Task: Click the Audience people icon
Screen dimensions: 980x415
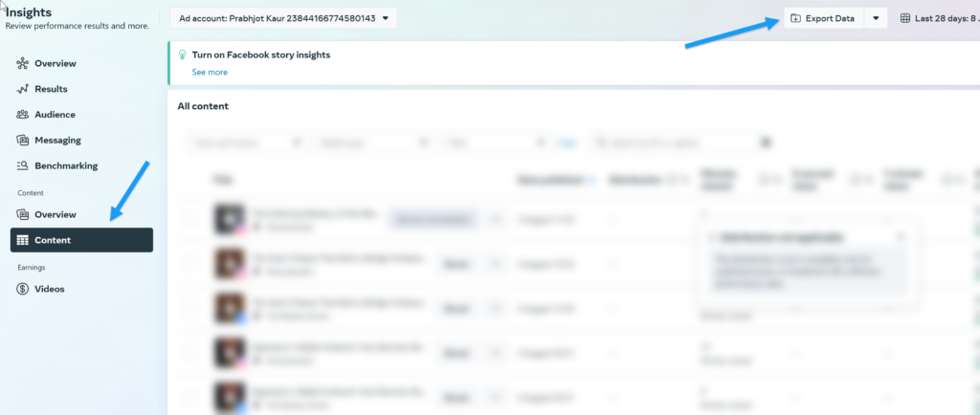Action: [22, 115]
